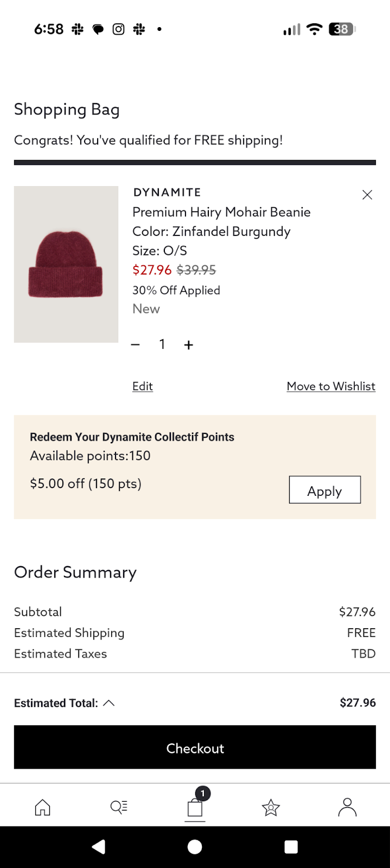This screenshot has height=868, width=390.
Task: Tap the free shipping progress bar
Action: pos(195,162)
